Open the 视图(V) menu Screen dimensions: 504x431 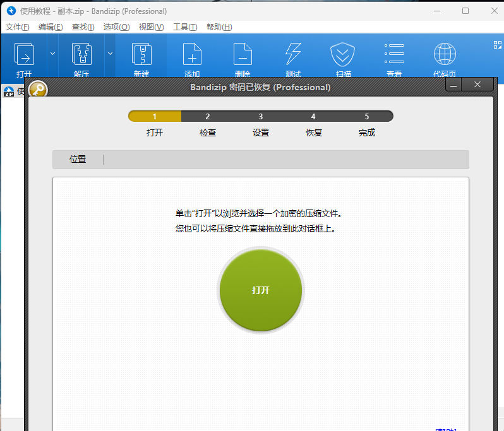(151, 27)
